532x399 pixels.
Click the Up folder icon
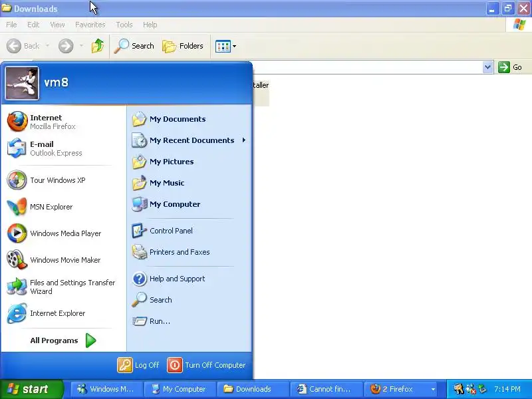click(98, 46)
